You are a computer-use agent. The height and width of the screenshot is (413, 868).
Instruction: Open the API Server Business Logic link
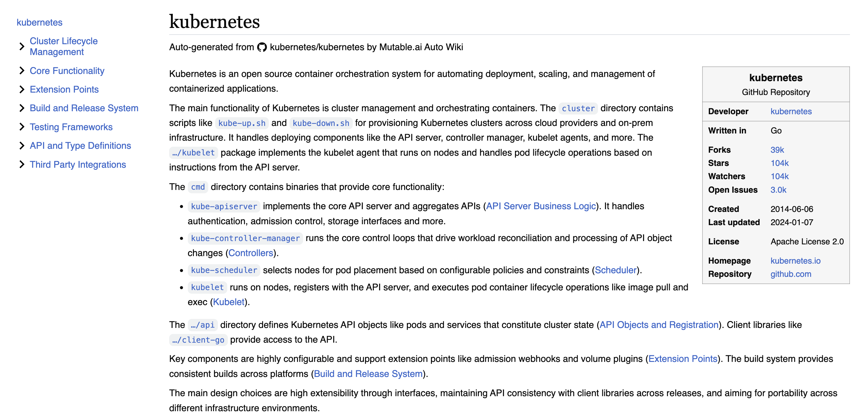coord(541,206)
